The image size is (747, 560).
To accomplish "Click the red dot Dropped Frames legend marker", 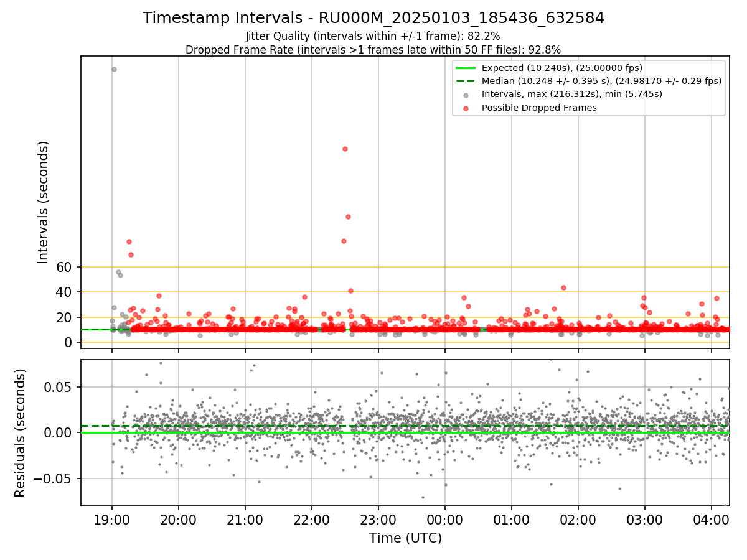I will pyautogui.click(x=466, y=108).
